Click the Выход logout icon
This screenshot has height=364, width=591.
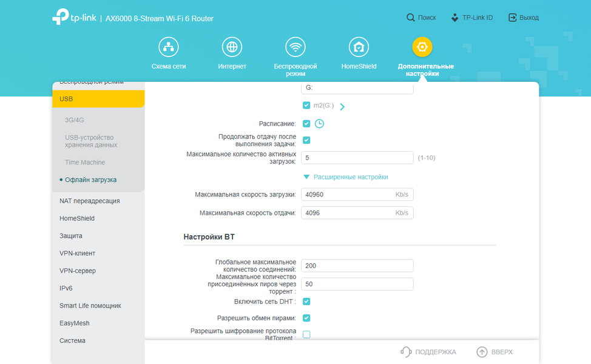(x=513, y=18)
